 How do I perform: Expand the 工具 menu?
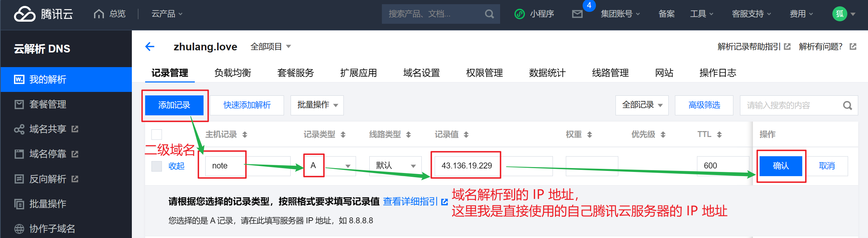702,14
